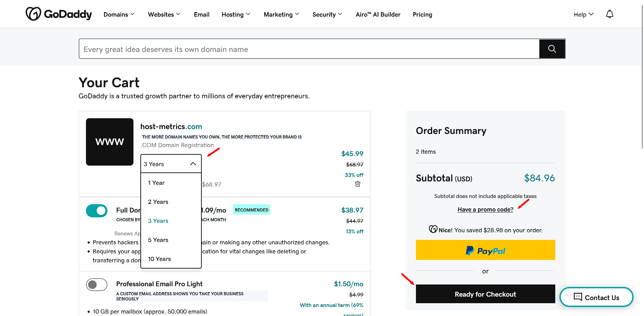Collapse the 3 Years term dropdown
Screen dimensions: 644x316
click(171, 164)
